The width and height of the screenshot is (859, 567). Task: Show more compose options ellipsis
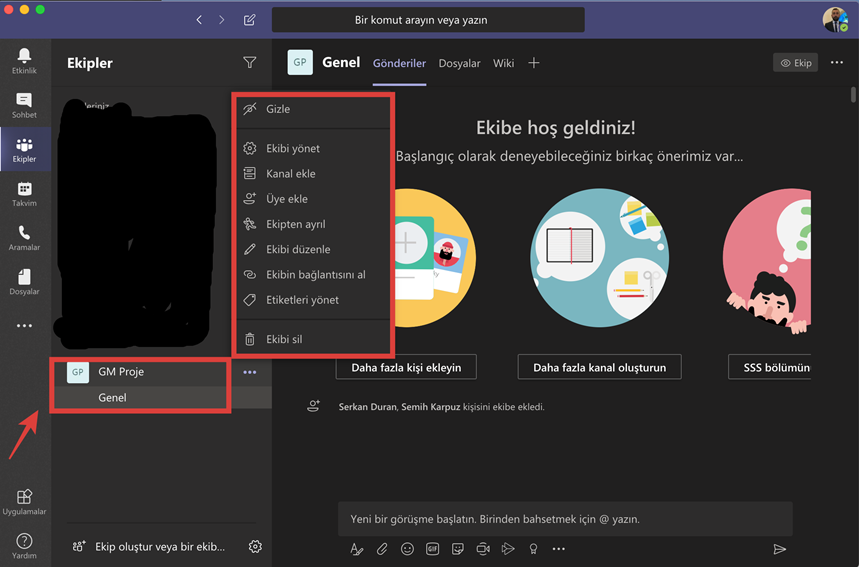click(x=558, y=549)
